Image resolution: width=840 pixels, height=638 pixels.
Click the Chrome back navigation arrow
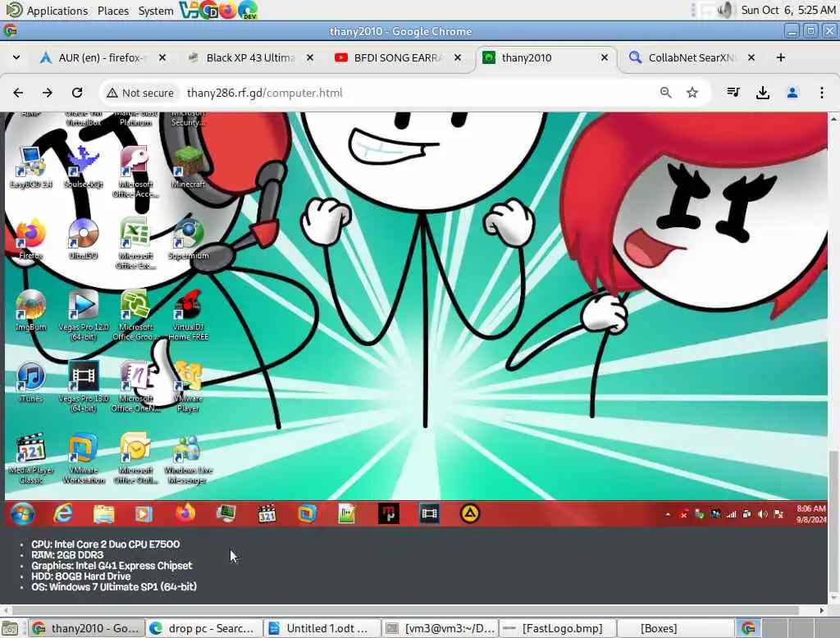(18, 93)
